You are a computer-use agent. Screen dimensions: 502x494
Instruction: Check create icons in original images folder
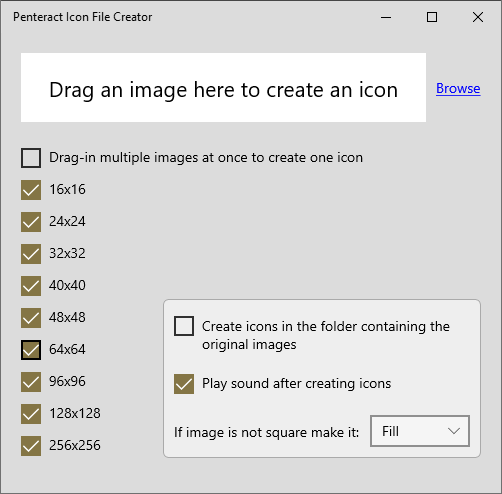coord(184,326)
